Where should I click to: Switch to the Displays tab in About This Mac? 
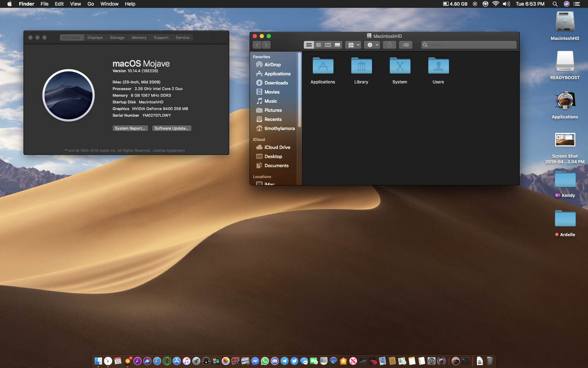[x=95, y=38]
